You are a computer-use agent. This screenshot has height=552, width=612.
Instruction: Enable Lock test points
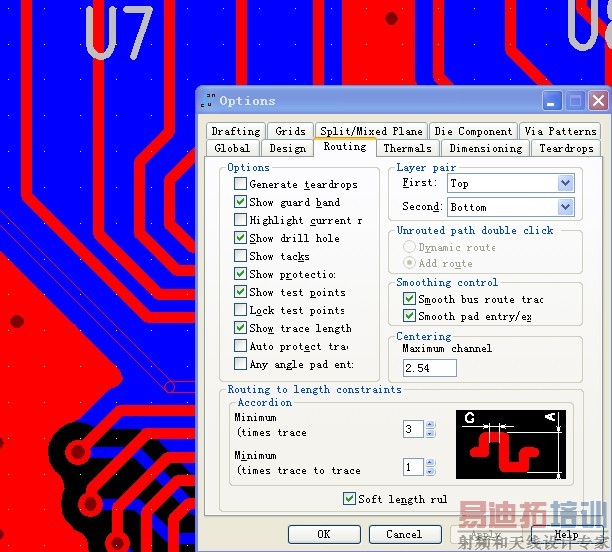click(240, 310)
